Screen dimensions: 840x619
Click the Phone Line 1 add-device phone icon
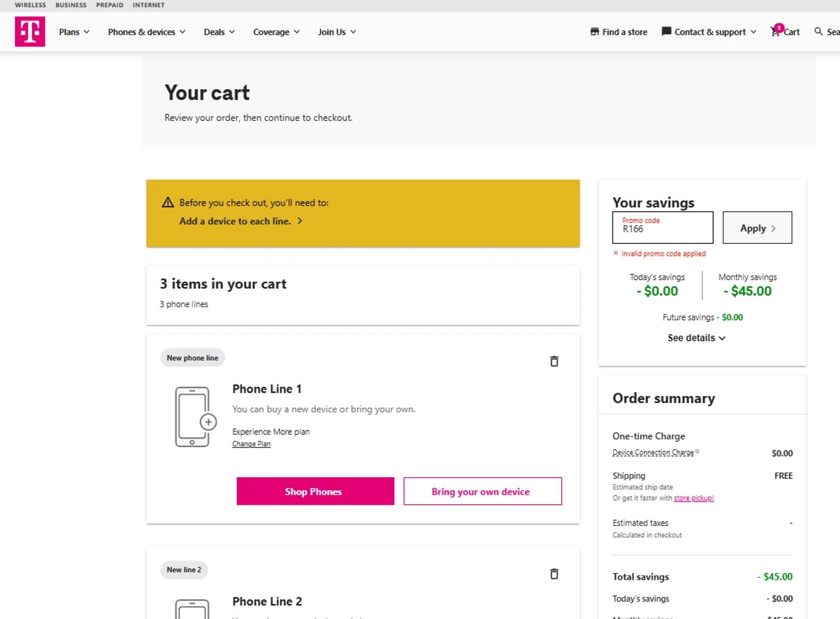(x=195, y=417)
